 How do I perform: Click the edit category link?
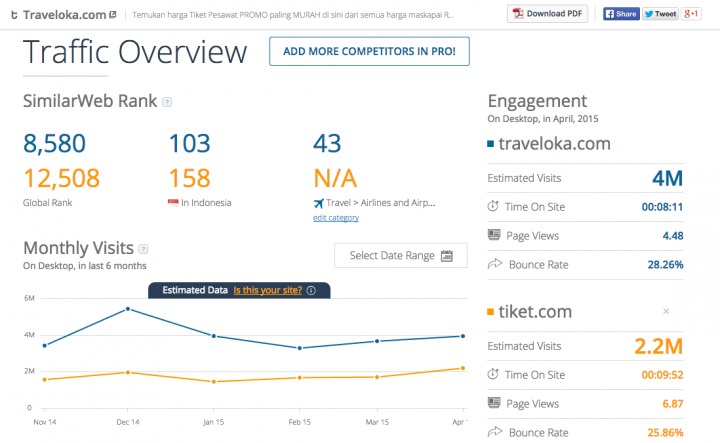[x=336, y=218]
